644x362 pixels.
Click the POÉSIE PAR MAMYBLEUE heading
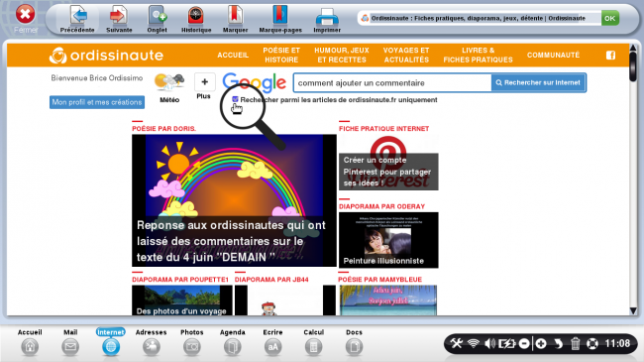[379, 280]
